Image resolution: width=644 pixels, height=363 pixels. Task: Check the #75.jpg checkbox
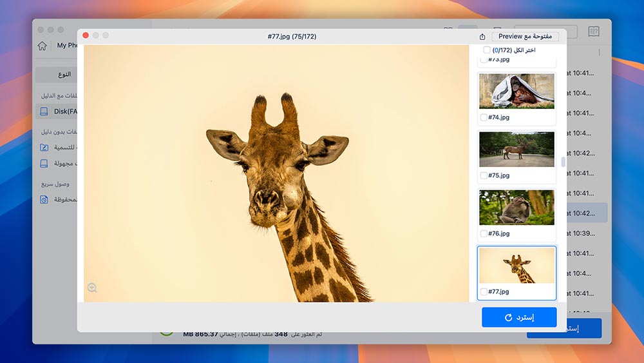(484, 175)
